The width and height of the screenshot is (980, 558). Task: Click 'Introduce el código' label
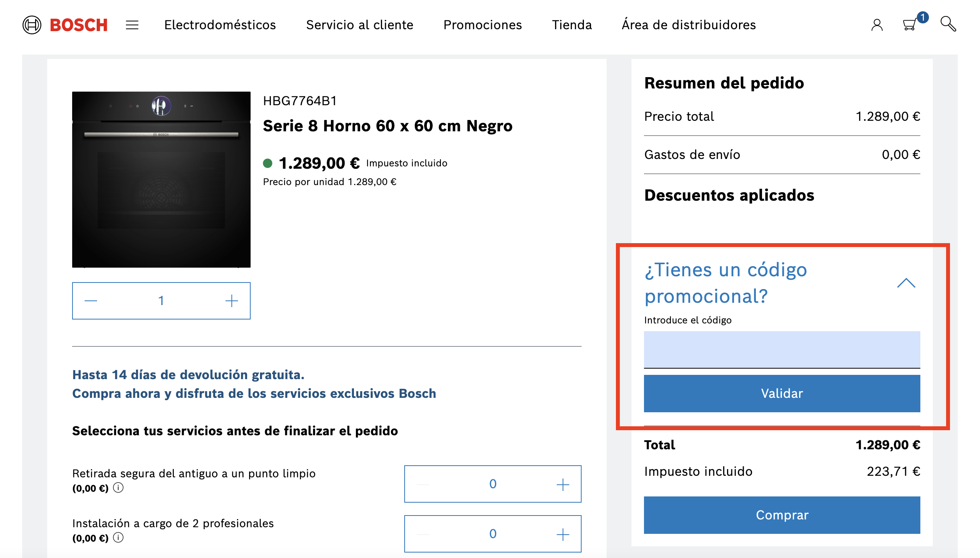click(688, 320)
